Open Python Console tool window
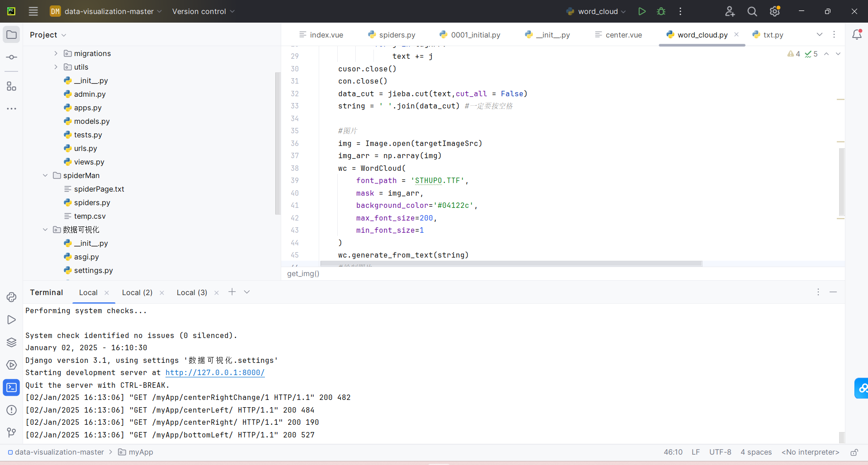 point(11,297)
